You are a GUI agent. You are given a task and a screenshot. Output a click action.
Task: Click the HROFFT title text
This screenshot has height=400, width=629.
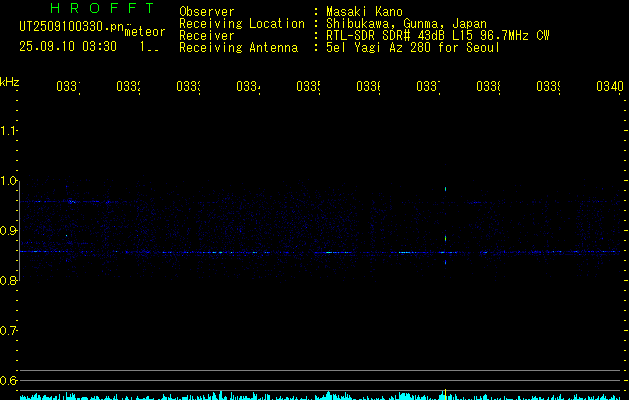(103, 8)
